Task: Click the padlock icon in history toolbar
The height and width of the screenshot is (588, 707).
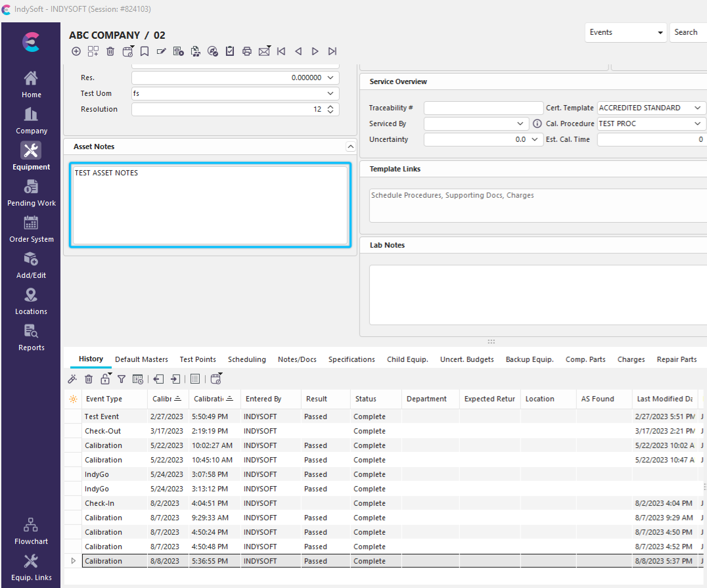Action: [x=105, y=379]
